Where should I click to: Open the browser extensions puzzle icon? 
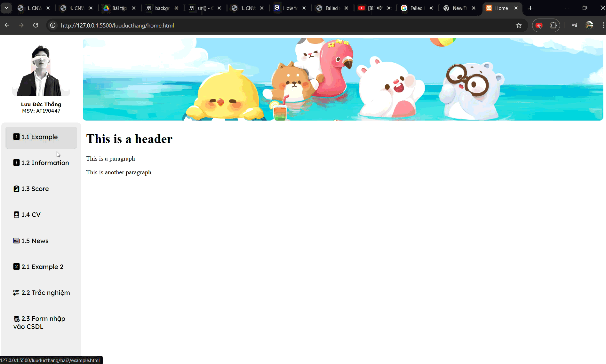click(x=553, y=25)
